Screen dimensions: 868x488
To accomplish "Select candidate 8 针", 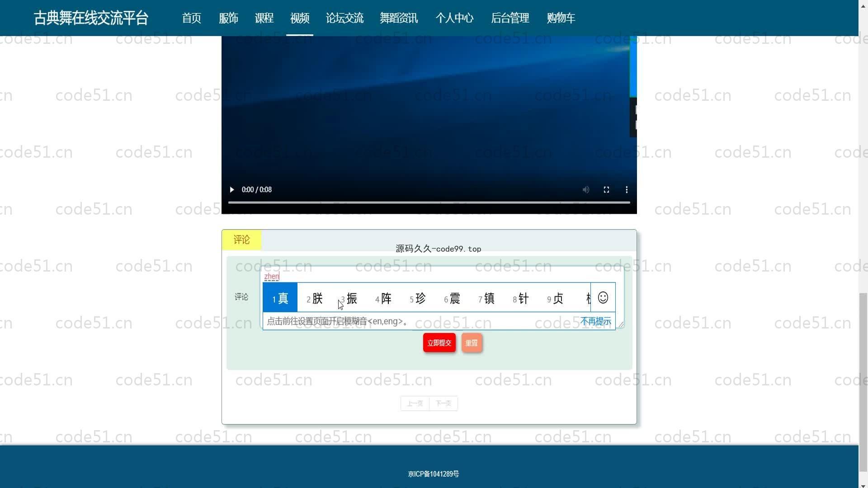I will [521, 298].
